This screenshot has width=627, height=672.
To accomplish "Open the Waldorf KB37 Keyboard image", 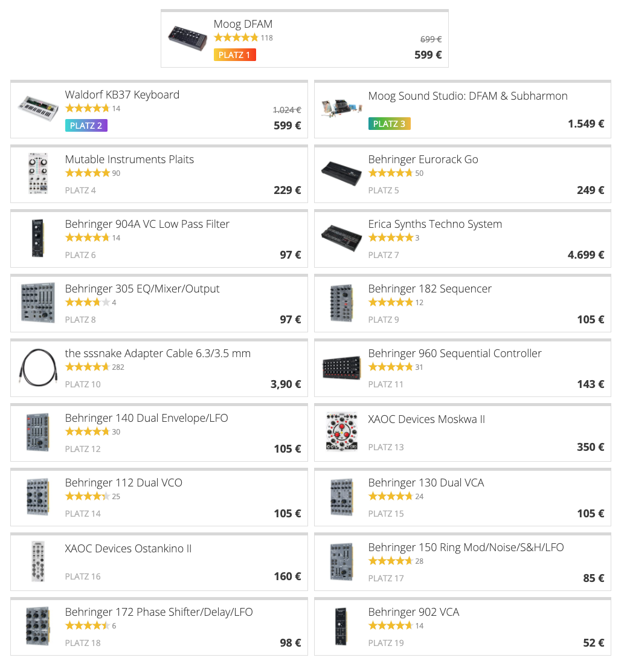I will point(39,109).
